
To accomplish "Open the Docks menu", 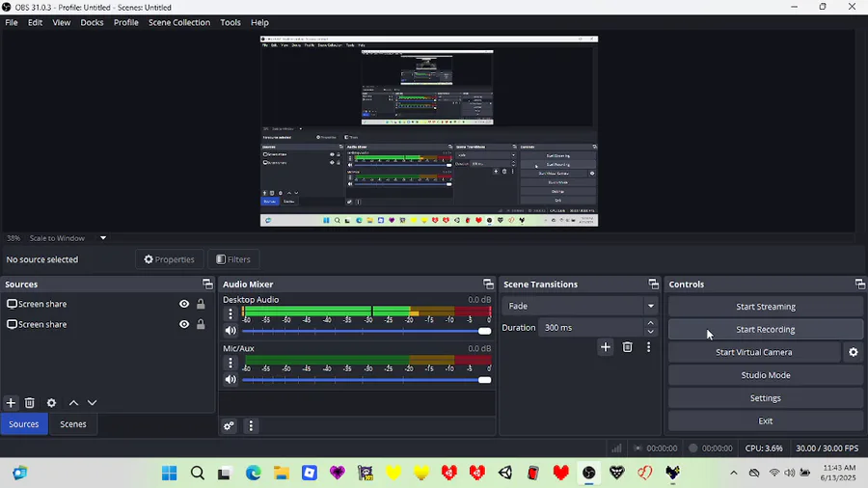I will point(92,23).
